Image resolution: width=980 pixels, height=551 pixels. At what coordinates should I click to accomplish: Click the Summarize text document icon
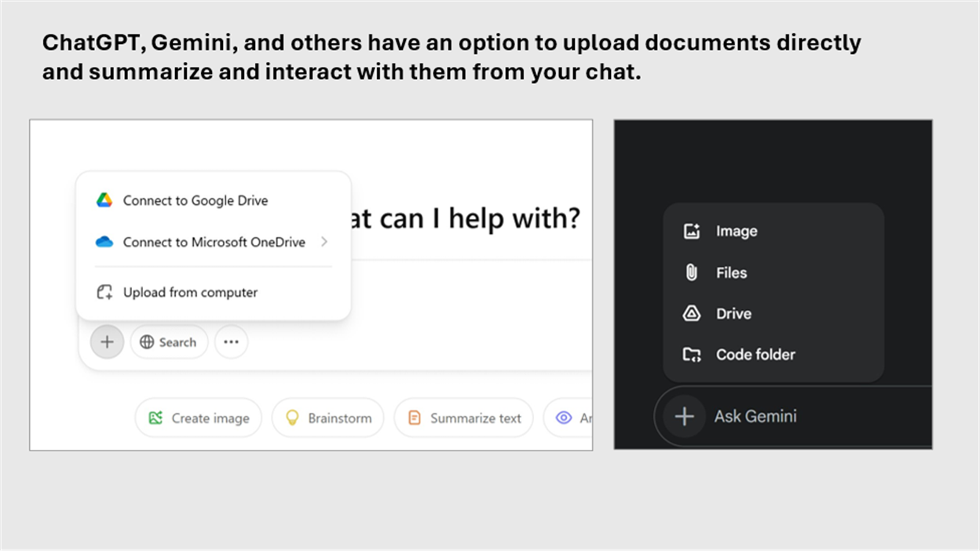(x=415, y=418)
